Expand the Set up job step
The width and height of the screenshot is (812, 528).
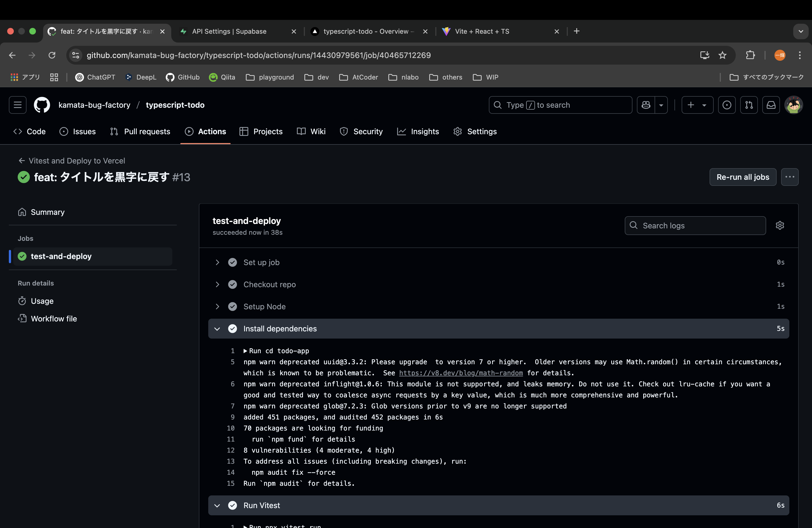coord(261,262)
